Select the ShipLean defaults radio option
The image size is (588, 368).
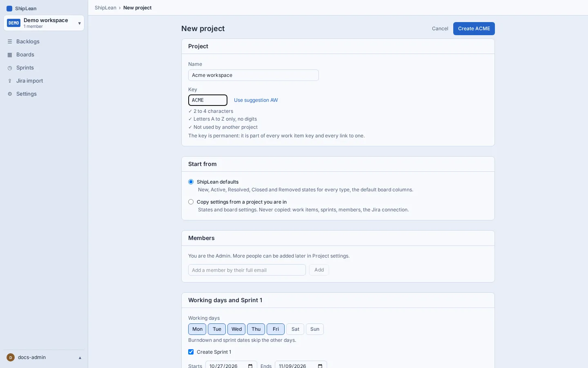[191, 182]
